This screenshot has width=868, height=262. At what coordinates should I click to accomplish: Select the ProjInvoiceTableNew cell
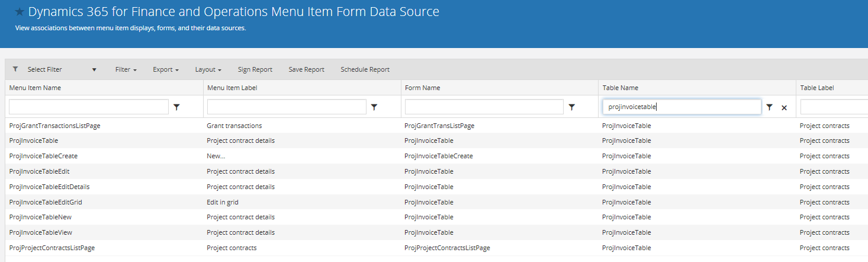pyautogui.click(x=40, y=217)
